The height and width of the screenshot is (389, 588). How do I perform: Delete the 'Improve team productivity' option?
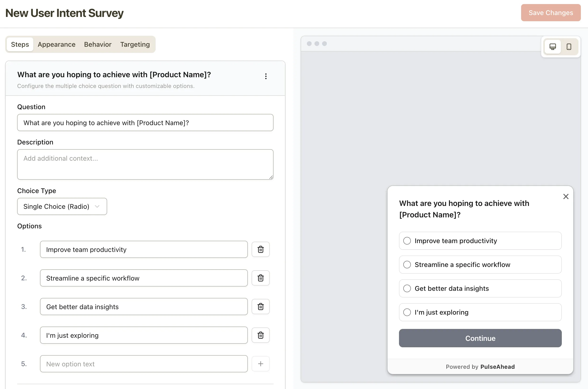260,249
